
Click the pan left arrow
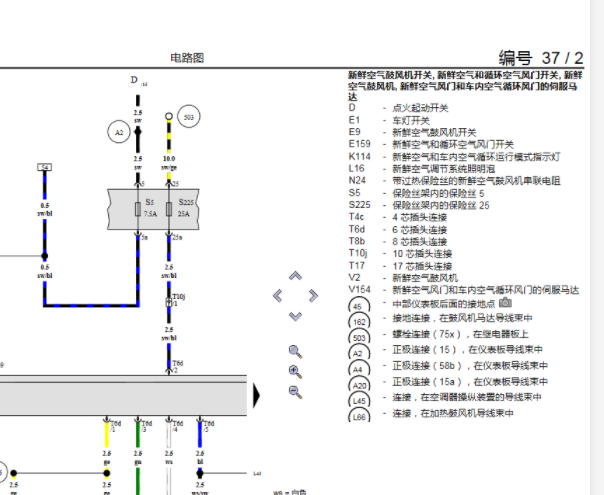click(277, 296)
